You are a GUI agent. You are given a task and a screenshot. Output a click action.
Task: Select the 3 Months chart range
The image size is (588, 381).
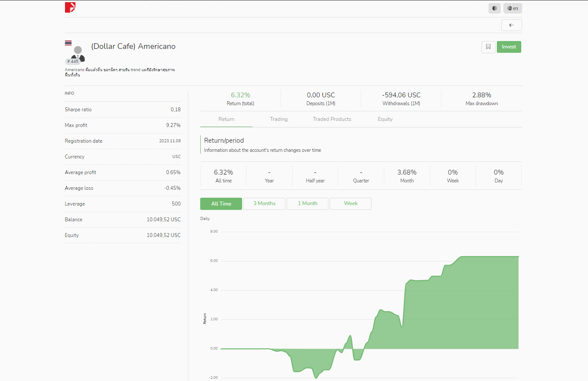[x=264, y=204]
